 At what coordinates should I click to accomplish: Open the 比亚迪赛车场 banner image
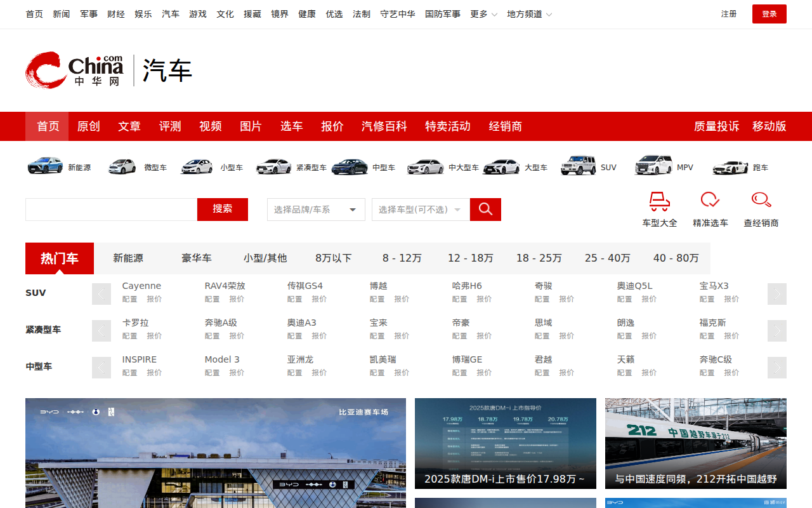click(x=216, y=453)
